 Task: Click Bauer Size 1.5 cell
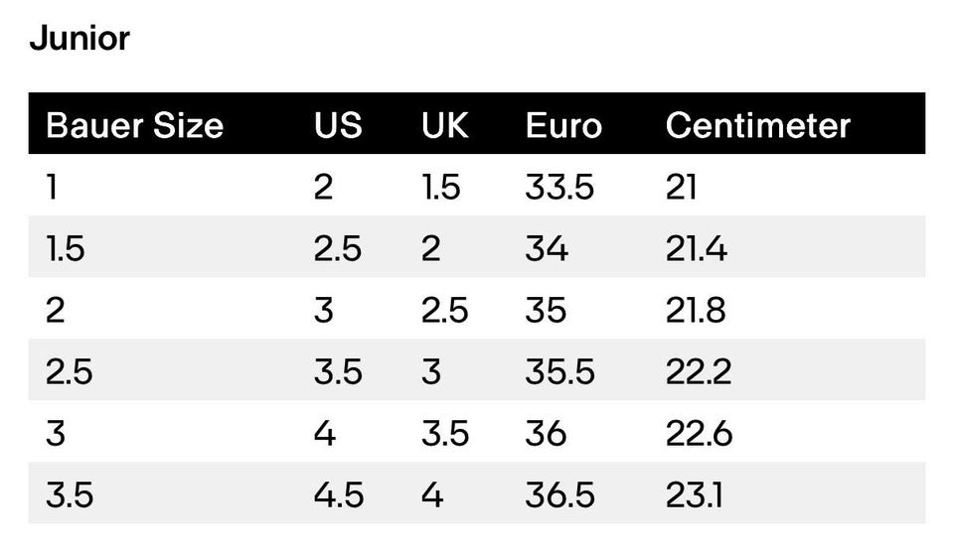(x=66, y=248)
